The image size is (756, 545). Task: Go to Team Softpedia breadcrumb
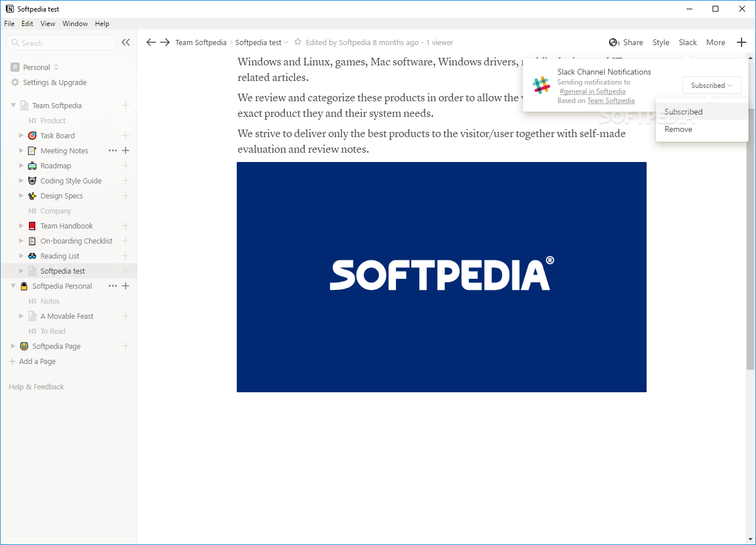point(201,42)
